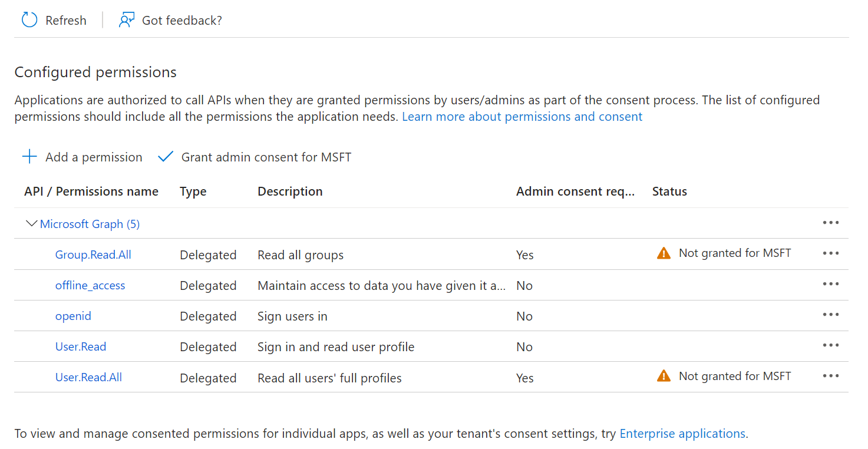
Task: Click the plus icon to add a permission
Action: (x=29, y=157)
